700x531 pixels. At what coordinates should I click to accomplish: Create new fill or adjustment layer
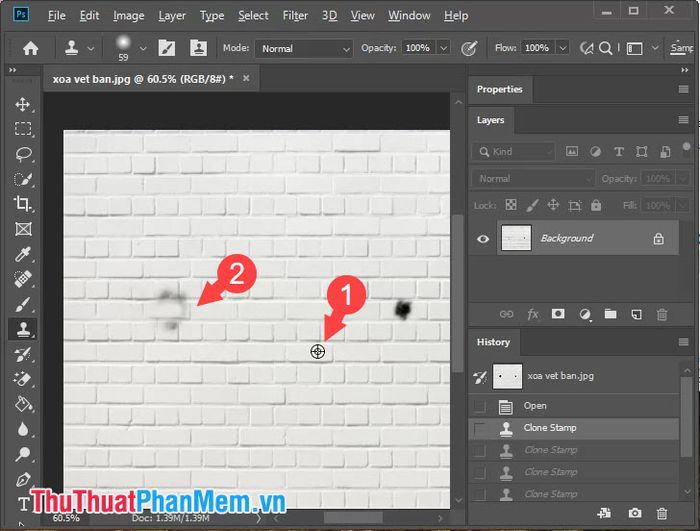(585, 314)
